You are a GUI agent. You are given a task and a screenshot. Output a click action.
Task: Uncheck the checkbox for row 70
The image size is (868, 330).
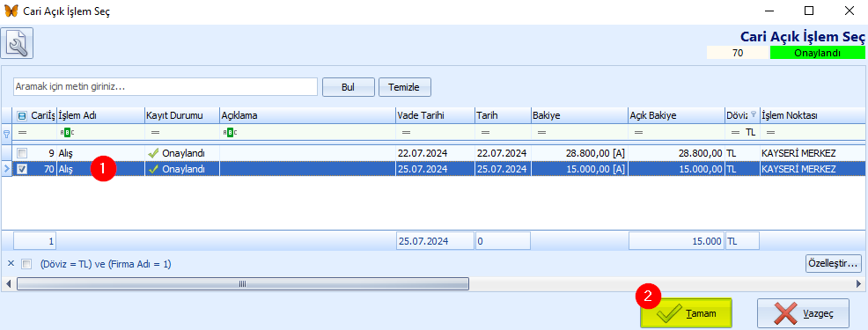tap(22, 170)
